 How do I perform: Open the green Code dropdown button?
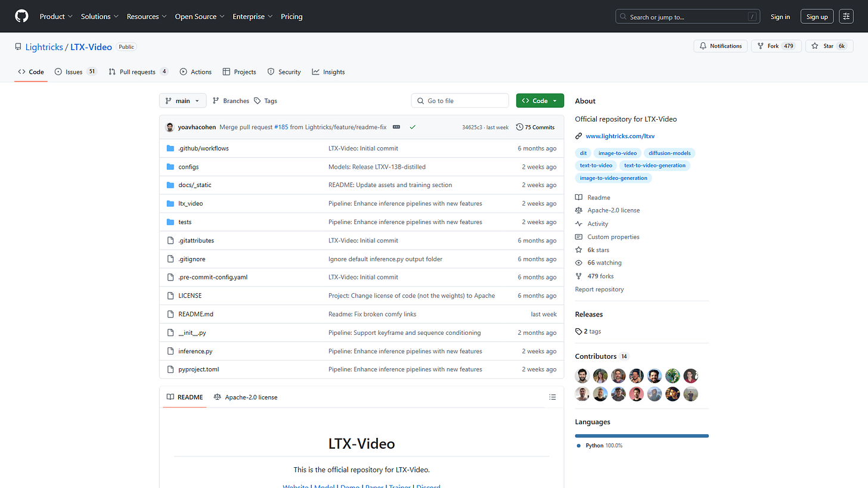click(540, 101)
